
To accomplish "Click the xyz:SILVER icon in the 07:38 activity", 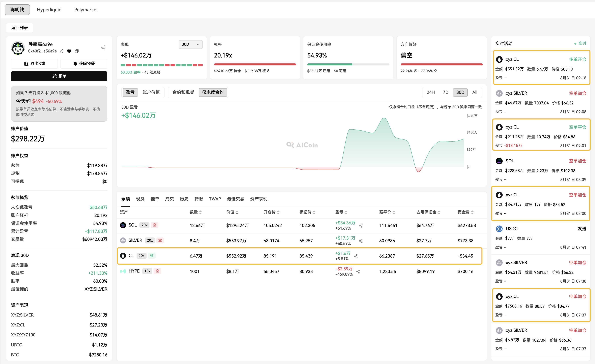I will pyautogui.click(x=499, y=262).
